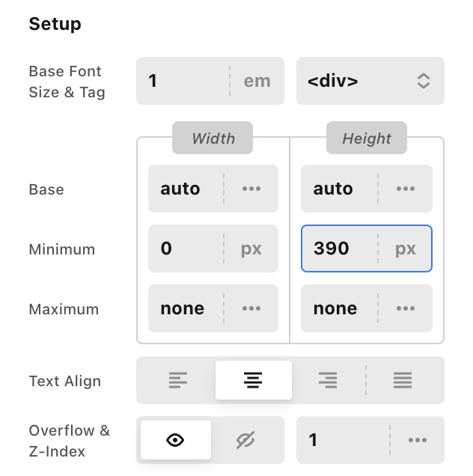Open the <div> tag dropdown
This screenshot has height=476, width=473.
coord(370,81)
